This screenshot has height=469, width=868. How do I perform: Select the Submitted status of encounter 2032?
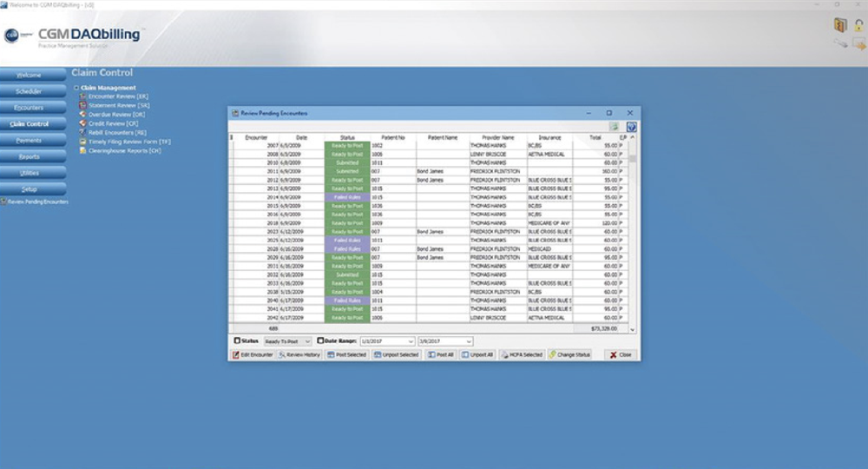pos(347,274)
